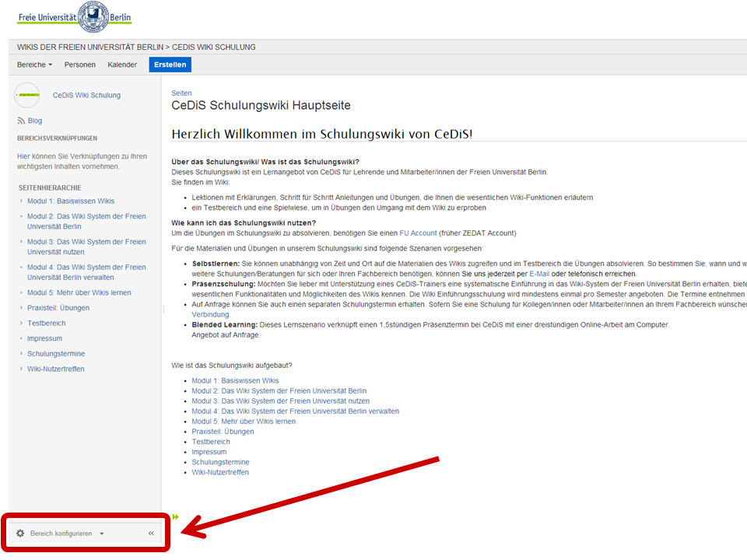Select Impressum in sidebar hierarchy
Viewport: 747px width, 560px height.
coord(44,338)
